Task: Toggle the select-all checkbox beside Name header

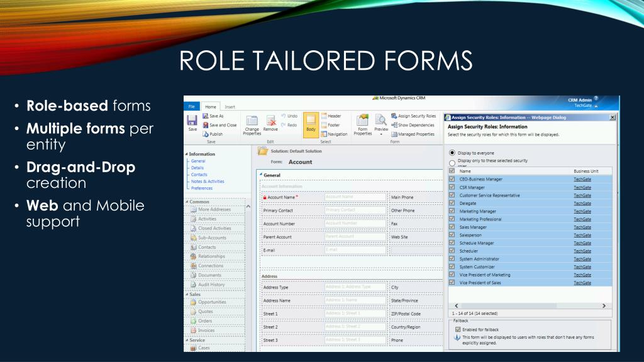Action: click(x=452, y=171)
